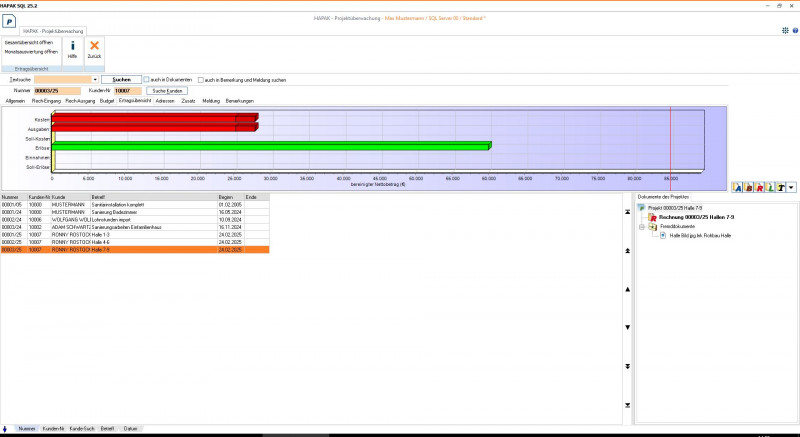Click the HAPAK 'P' logo icon
Viewport: 800px width, 437px height.
click(10, 19)
